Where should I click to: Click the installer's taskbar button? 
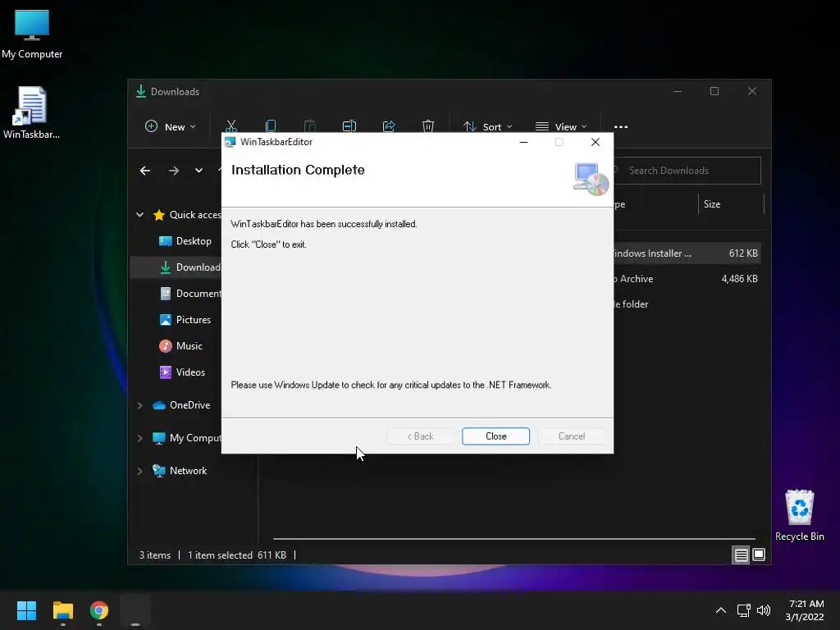coord(135,610)
